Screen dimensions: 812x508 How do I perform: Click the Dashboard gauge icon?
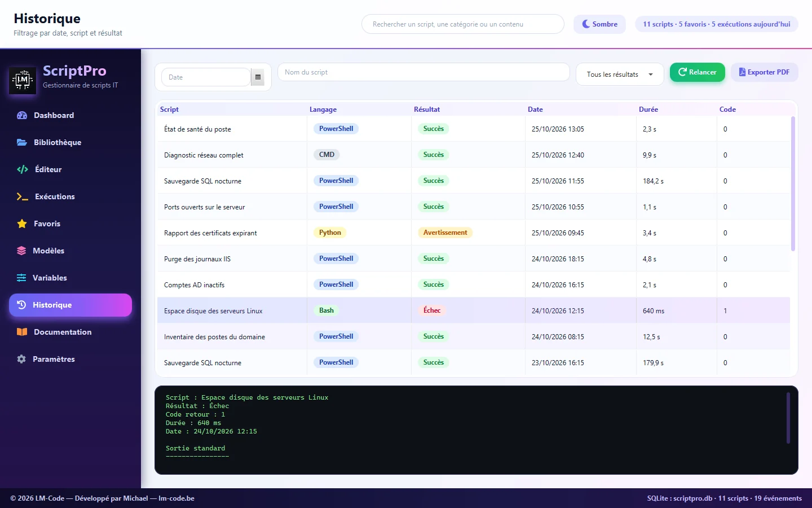coord(22,115)
